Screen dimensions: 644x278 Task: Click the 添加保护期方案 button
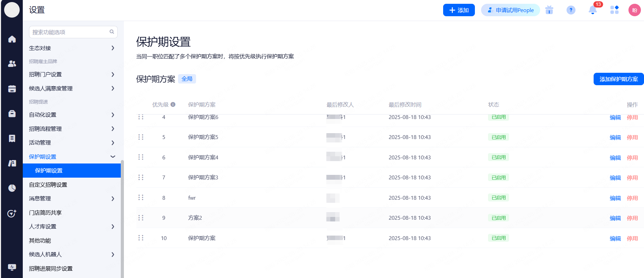[618, 79]
